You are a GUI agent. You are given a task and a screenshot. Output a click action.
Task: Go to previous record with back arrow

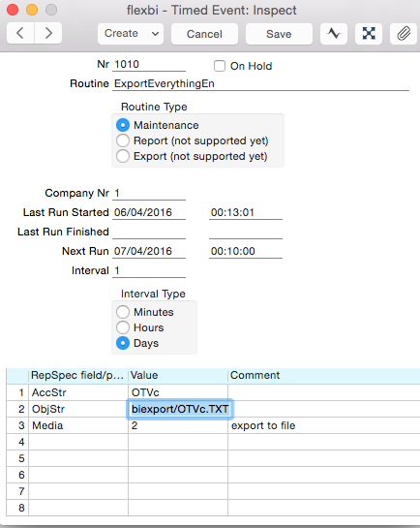pos(20,33)
